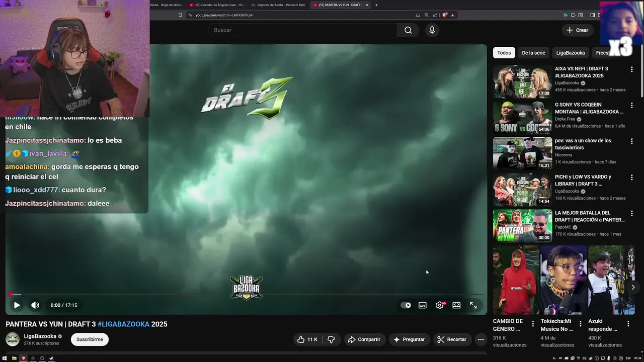644x362 pixels.
Task: Open AIXA VS NEFI video thumbnail
Action: coord(522,82)
